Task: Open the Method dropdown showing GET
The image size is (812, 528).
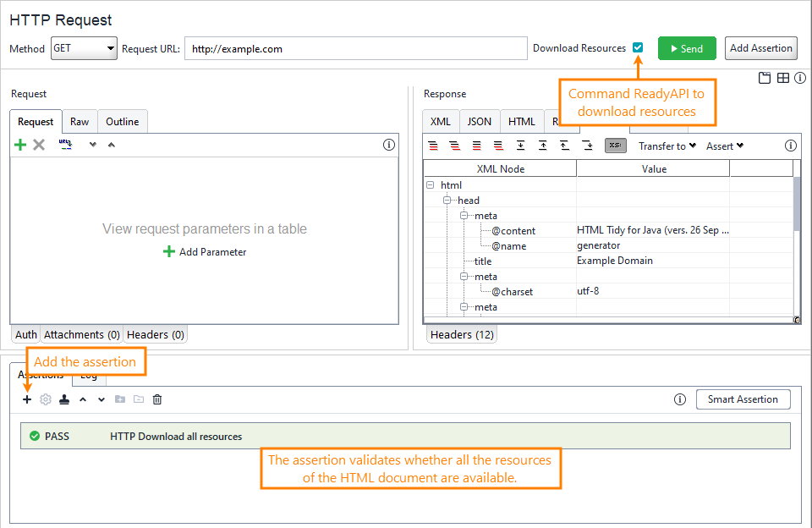Action: click(111, 48)
